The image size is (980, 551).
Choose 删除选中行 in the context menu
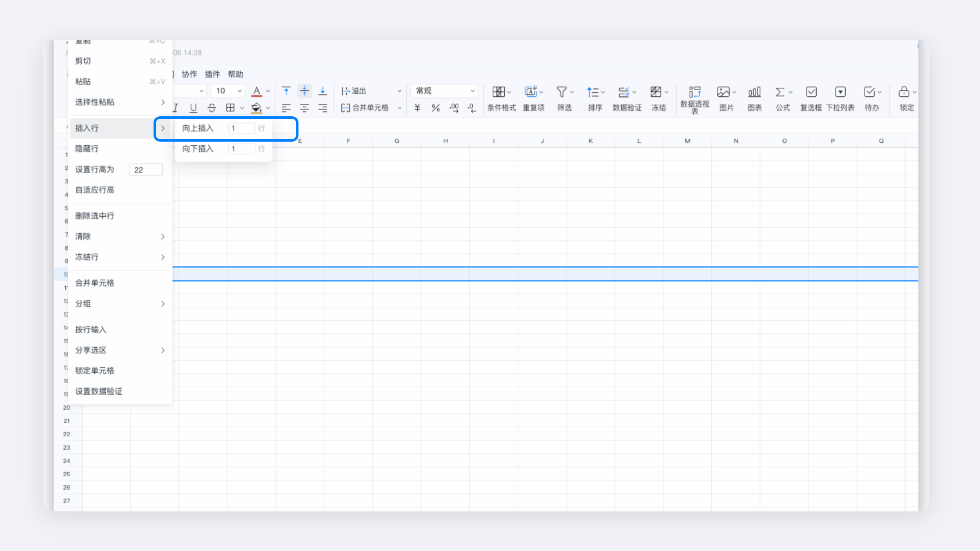(x=95, y=216)
